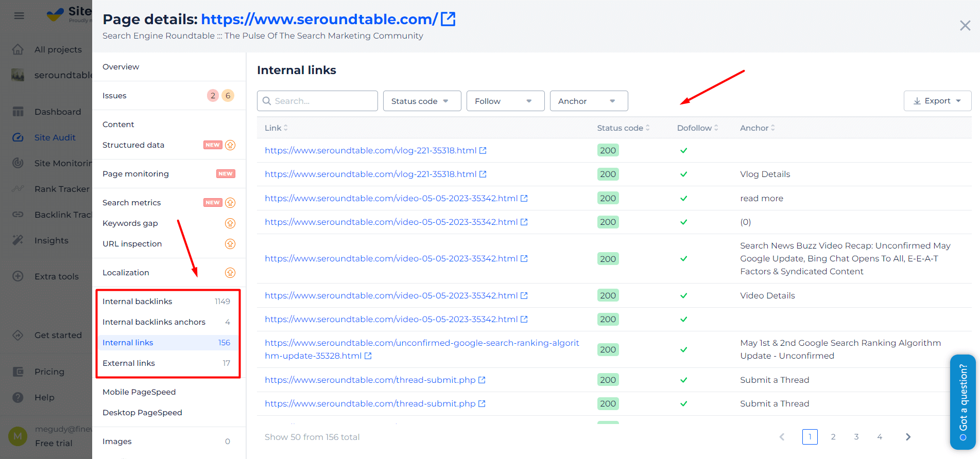Click upgrade icon next to Search metrics
980x459 pixels.
click(230, 203)
